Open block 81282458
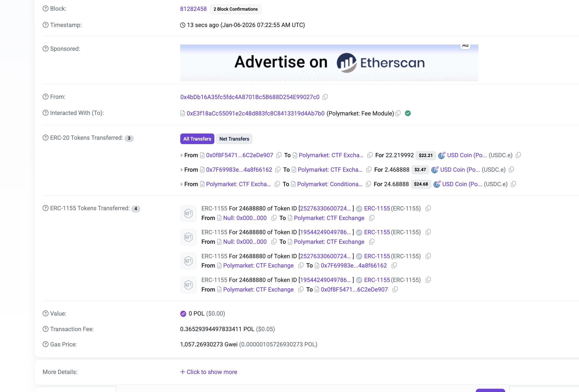This screenshot has height=392, width=579. [193, 9]
